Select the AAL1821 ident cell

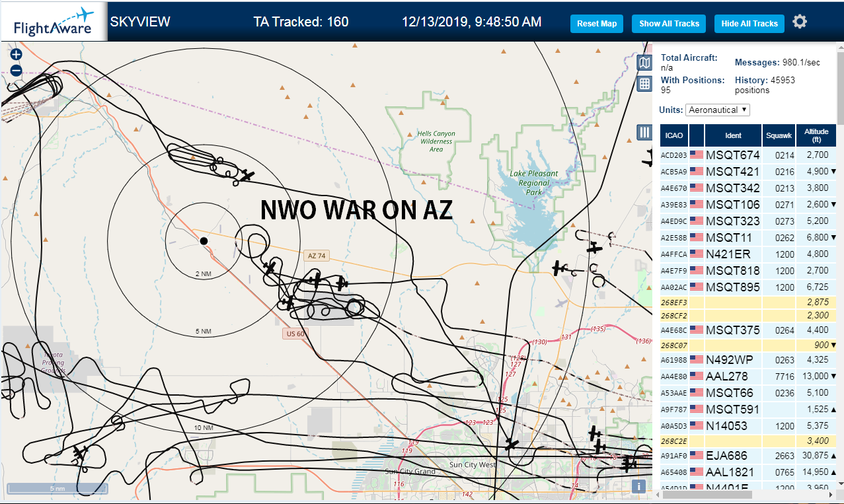(733, 472)
